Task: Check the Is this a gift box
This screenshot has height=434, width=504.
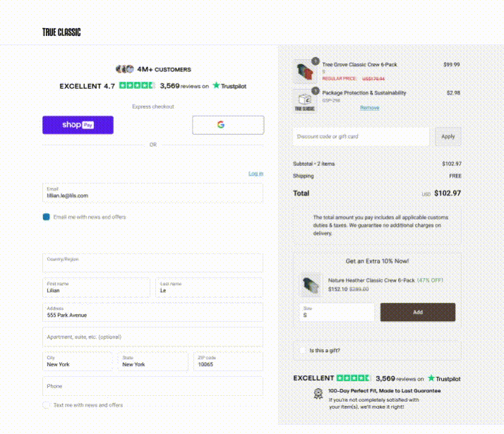Action: pyautogui.click(x=302, y=351)
